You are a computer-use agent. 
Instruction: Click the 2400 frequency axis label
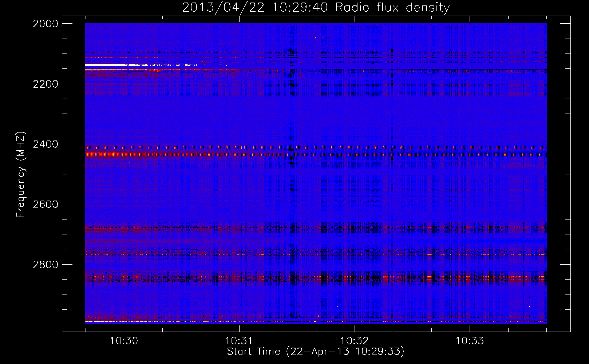[x=46, y=145]
